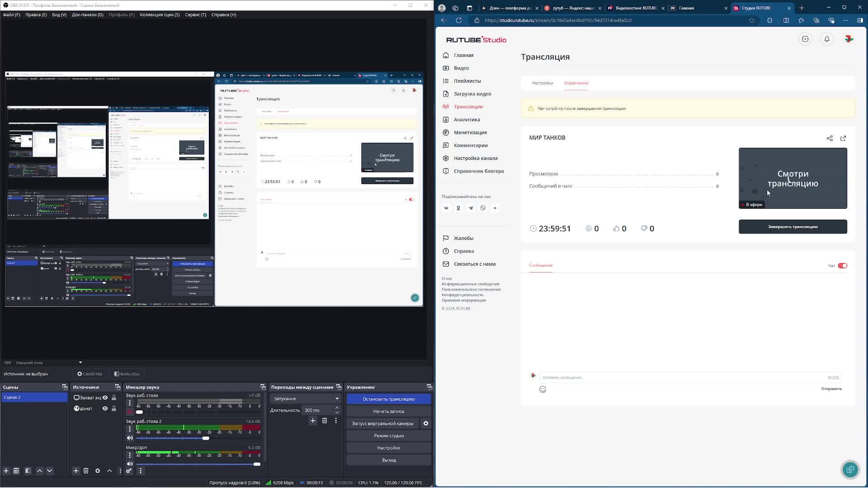Click Отправить to send chat message
This screenshot has height=488, width=868.
coord(831,389)
